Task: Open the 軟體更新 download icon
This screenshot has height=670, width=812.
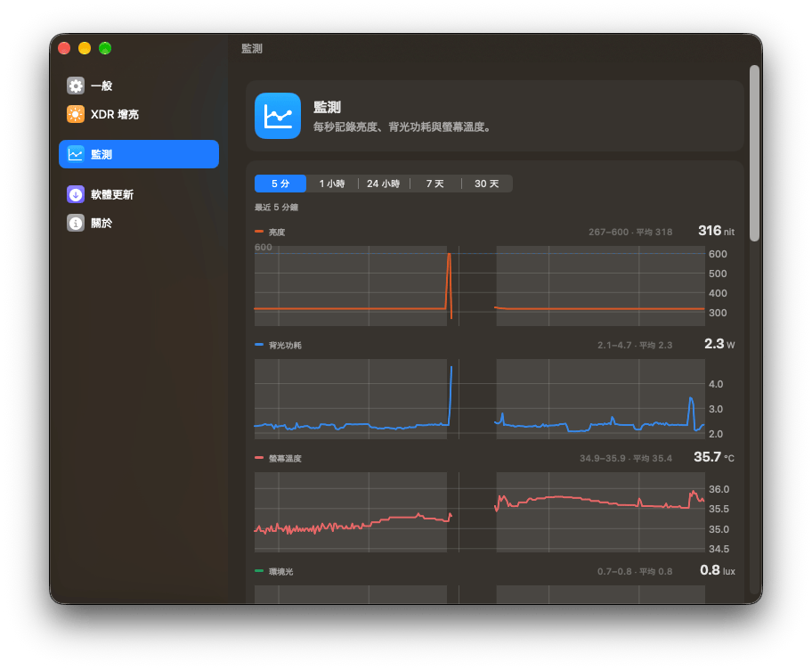Action: (76, 194)
